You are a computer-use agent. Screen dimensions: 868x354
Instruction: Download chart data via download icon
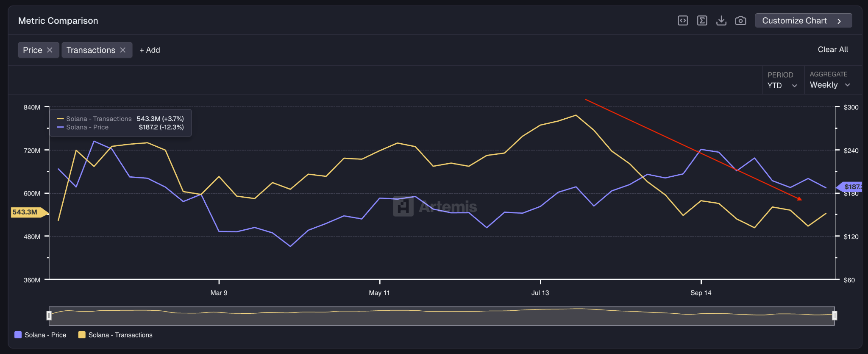pos(721,21)
